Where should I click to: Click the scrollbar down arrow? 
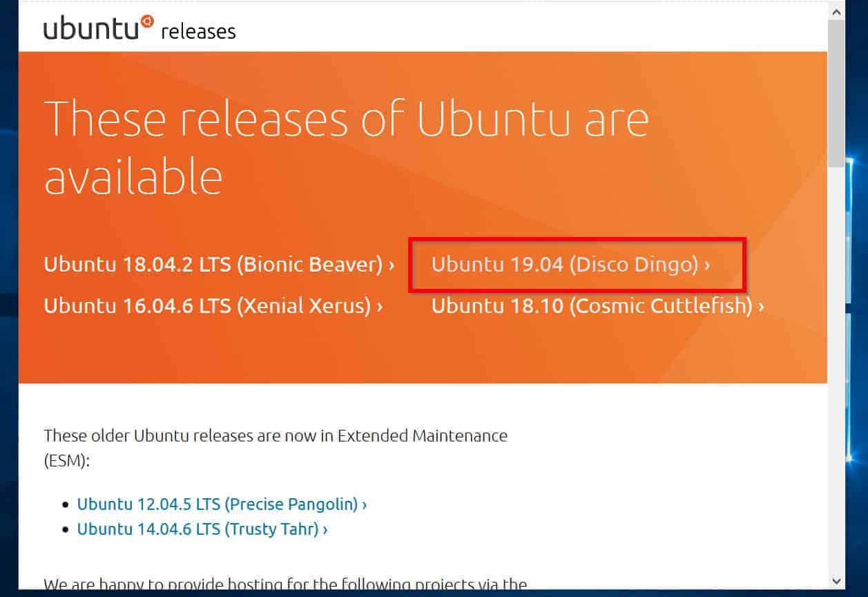[x=836, y=581]
